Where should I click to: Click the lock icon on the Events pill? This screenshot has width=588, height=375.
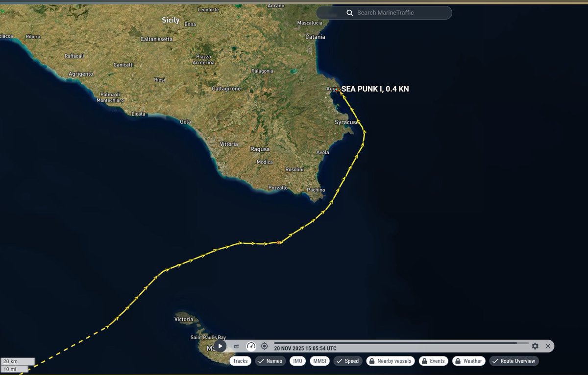(x=425, y=361)
